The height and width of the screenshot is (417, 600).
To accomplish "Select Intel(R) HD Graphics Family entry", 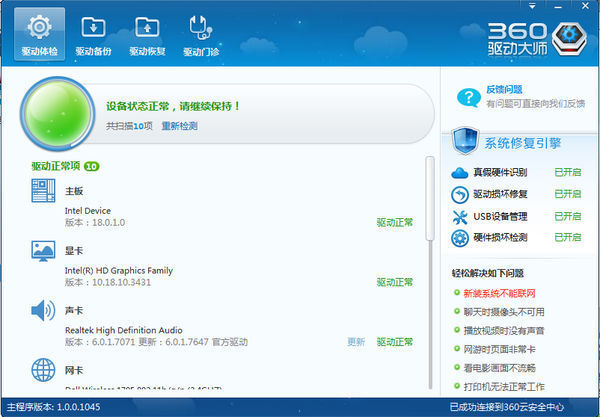I will coord(119,270).
